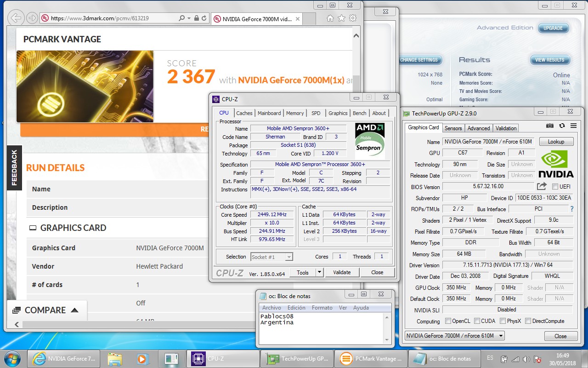Open SPD tab in CPU-Z

coord(316,113)
